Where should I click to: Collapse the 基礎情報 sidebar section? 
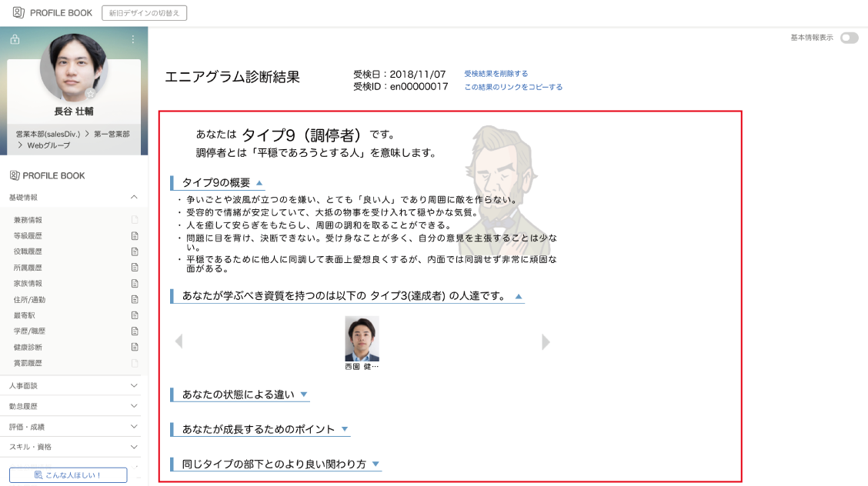pyautogui.click(x=134, y=198)
